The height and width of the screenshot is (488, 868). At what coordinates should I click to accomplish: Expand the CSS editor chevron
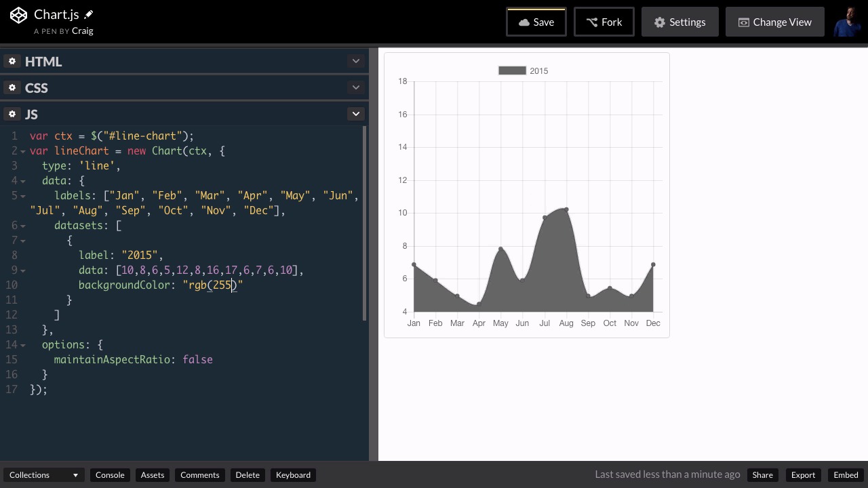355,87
